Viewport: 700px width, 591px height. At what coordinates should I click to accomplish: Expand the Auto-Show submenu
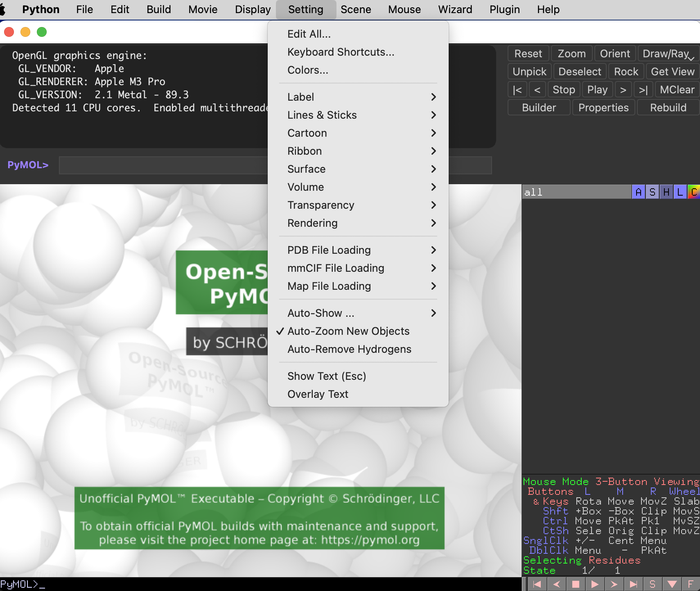(358, 313)
